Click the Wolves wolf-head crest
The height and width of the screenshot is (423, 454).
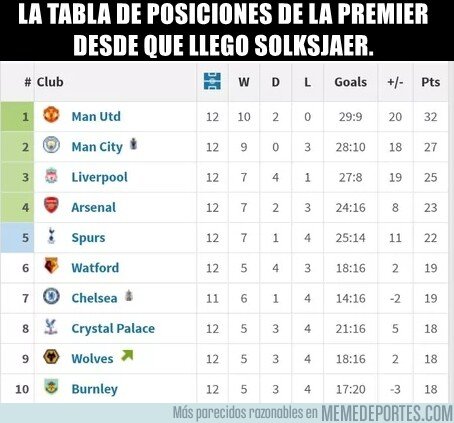[51, 357]
